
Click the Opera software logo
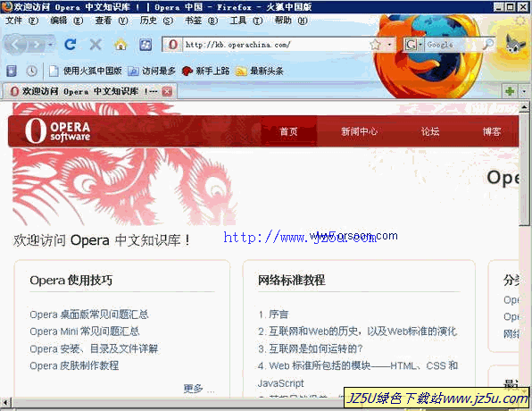pyautogui.click(x=58, y=130)
